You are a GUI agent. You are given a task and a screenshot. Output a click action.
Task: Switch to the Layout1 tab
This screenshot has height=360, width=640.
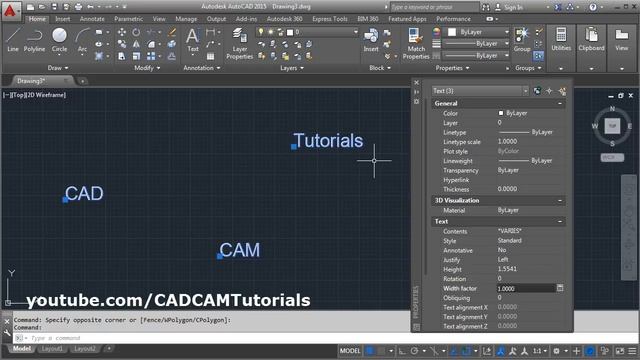tap(52, 349)
